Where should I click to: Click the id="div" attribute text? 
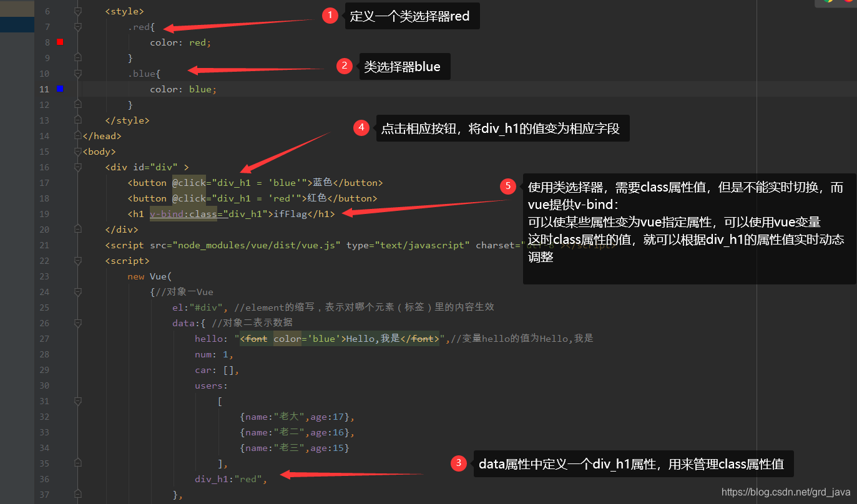(155, 167)
